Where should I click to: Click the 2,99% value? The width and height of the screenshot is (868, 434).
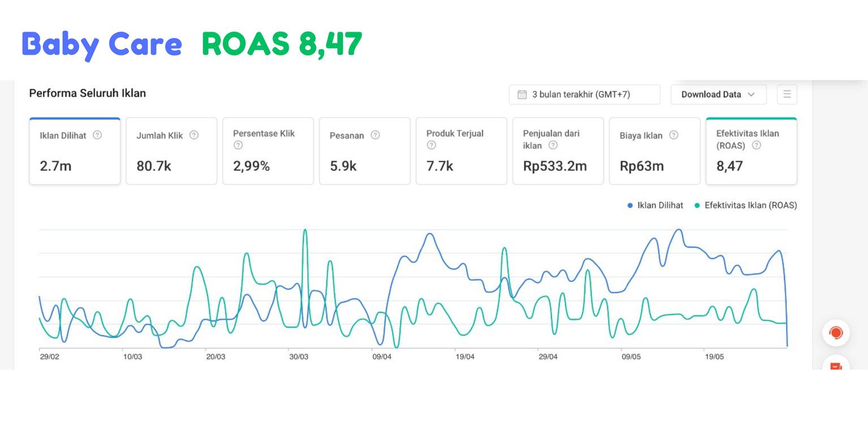(251, 166)
